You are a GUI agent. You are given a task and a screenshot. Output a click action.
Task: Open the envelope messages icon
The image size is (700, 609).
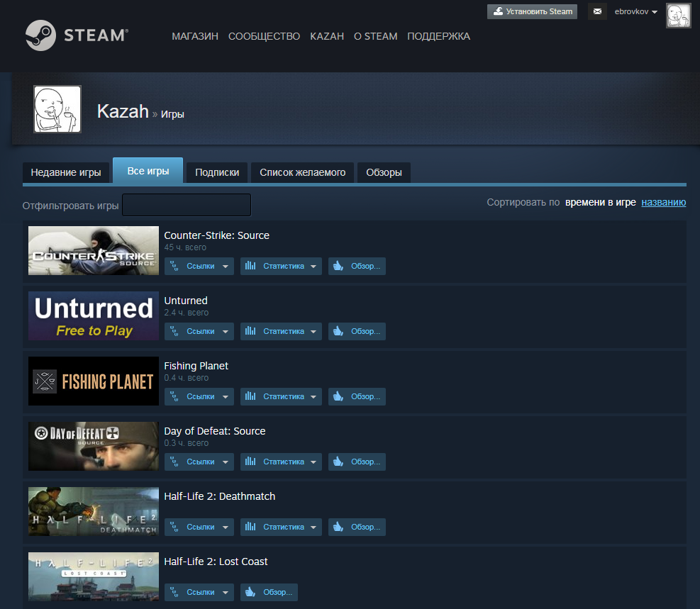[x=597, y=11]
